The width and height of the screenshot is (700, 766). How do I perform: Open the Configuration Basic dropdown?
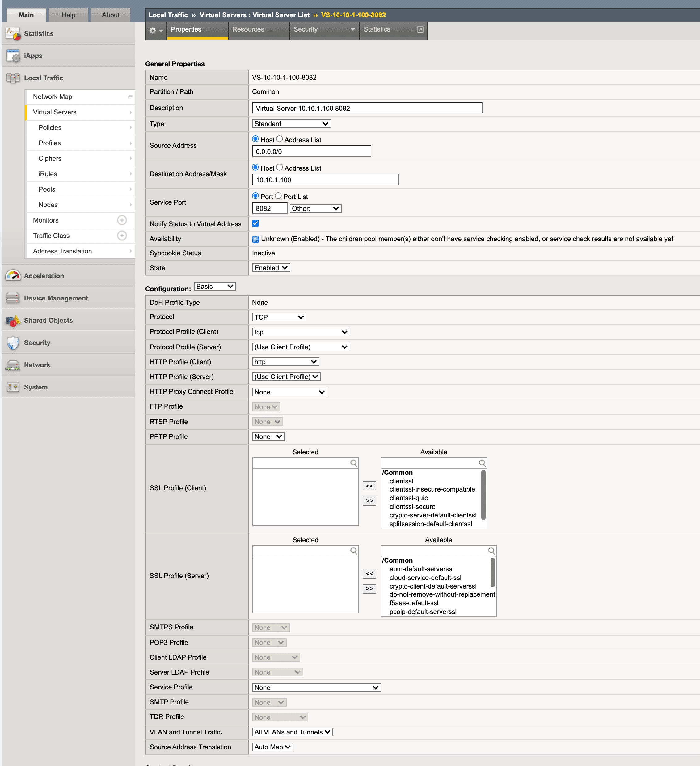click(x=215, y=287)
